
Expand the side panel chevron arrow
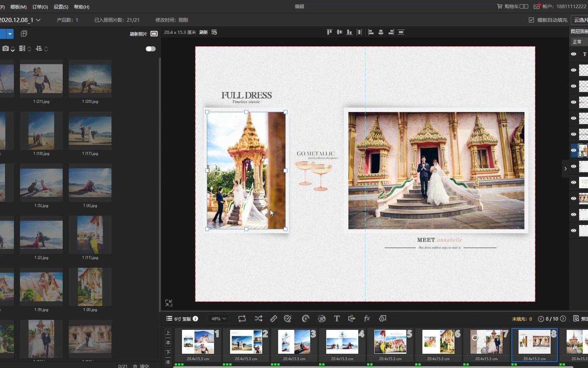[x=565, y=169]
